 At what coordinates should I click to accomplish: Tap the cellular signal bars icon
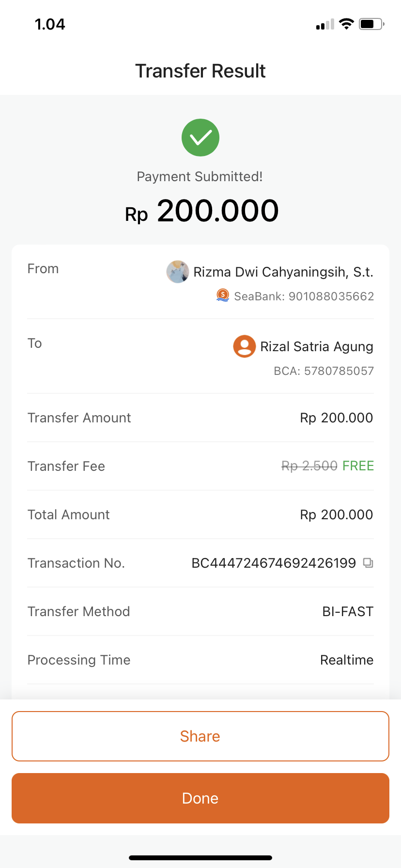pos(325,24)
